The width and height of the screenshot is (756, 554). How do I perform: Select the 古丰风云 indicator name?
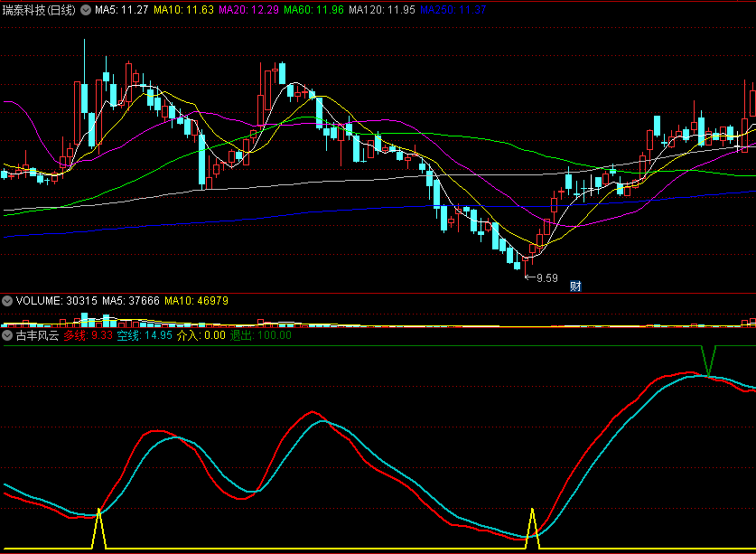click(37, 335)
